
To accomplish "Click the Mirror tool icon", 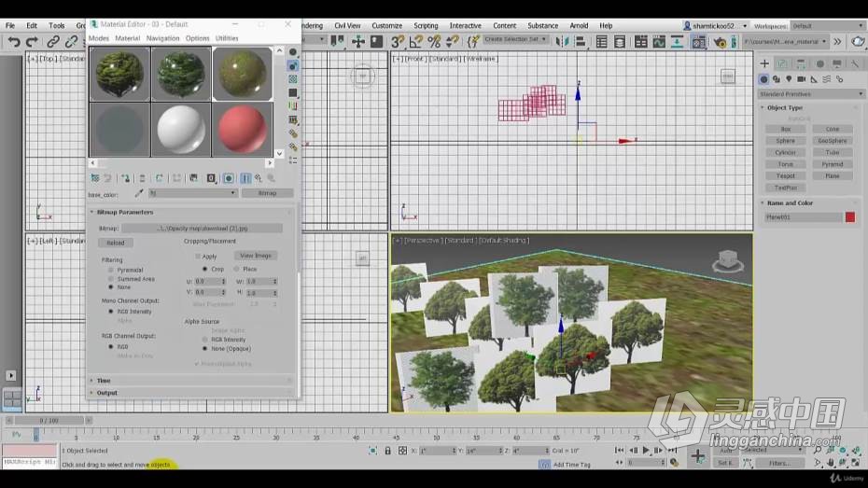I will [x=563, y=41].
